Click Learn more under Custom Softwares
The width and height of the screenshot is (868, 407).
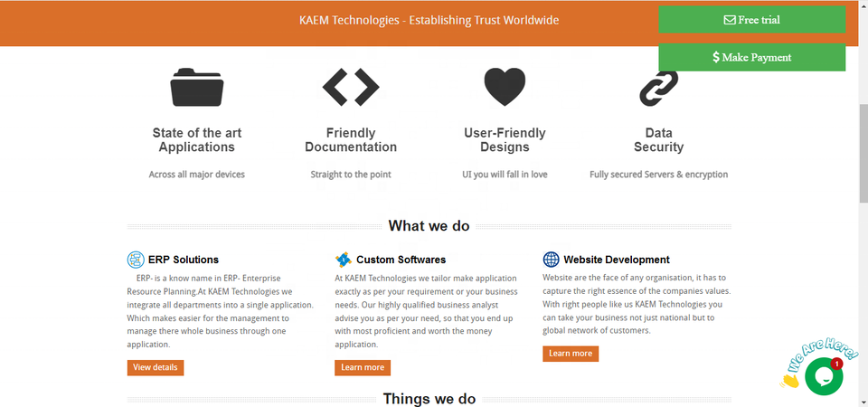[363, 368]
